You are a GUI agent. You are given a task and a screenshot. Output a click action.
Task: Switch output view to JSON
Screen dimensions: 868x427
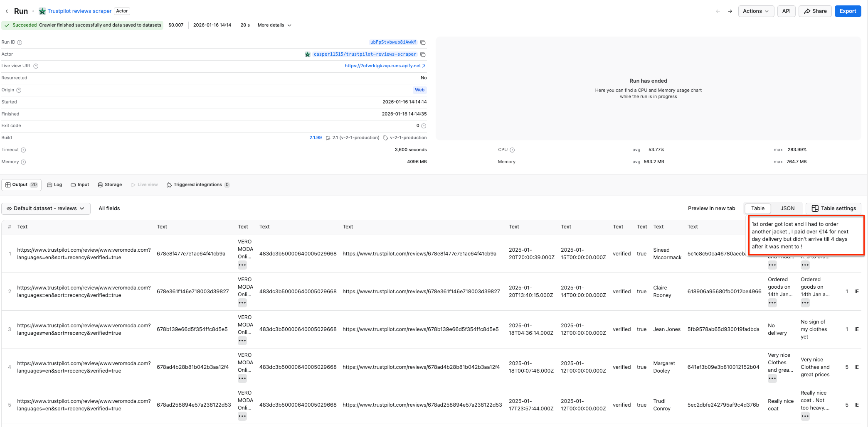(x=787, y=208)
